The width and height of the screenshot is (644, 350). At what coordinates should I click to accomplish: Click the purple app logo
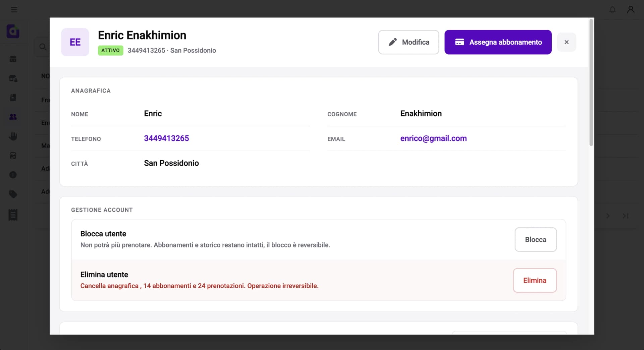pyautogui.click(x=13, y=31)
